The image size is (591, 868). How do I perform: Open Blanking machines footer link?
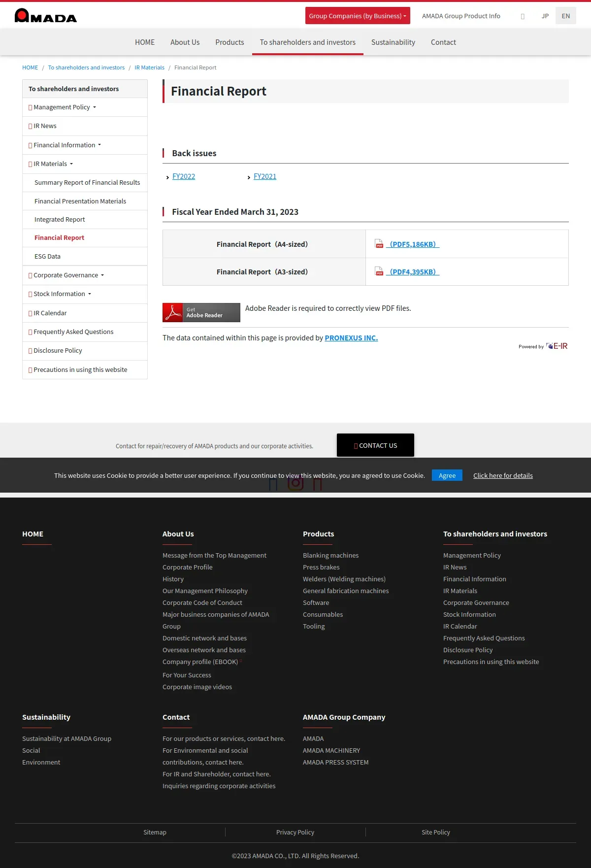pos(330,555)
